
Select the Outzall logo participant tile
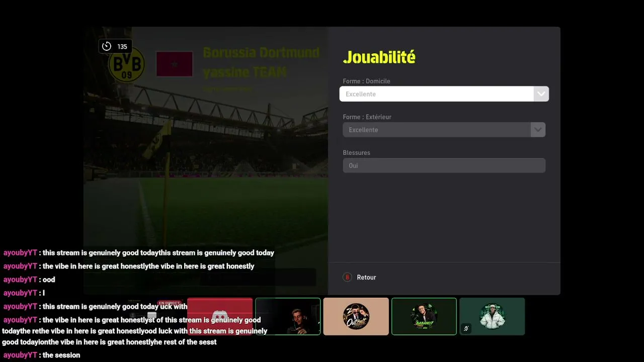click(356, 316)
